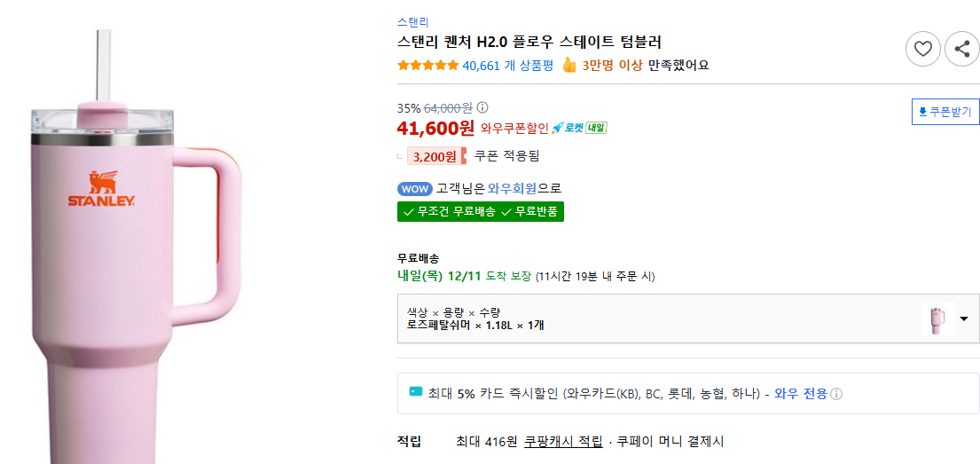Click the blue WOW membership badge
Viewport: 980px width, 464px height.
(x=414, y=189)
